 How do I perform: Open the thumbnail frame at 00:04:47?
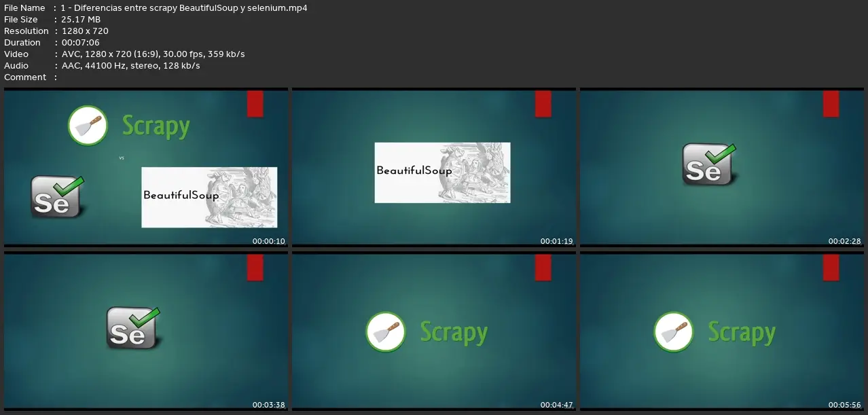tap(434, 331)
